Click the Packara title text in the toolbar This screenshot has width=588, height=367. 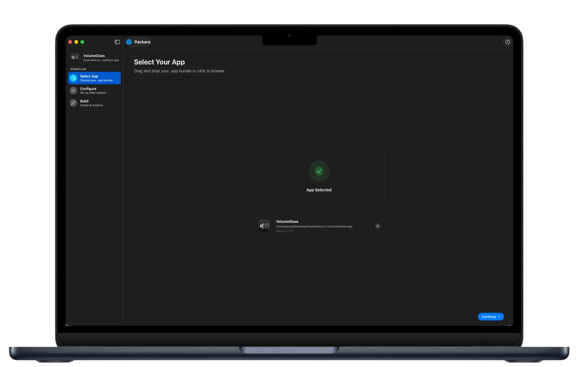click(142, 42)
